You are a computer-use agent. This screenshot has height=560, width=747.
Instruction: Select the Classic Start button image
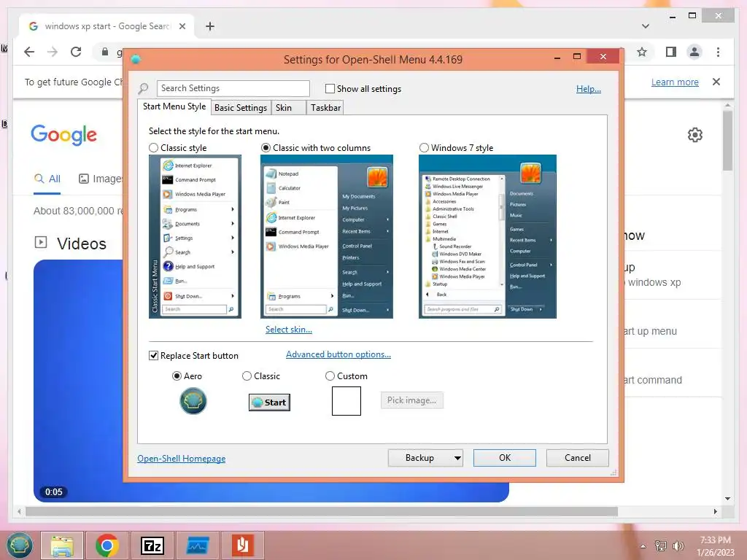coord(270,402)
